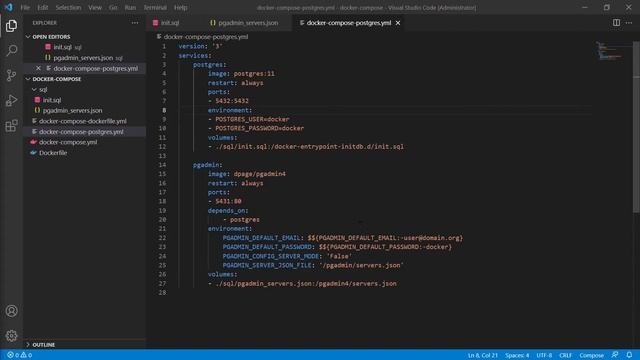Click the split editor right icon

[x=616, y=23]
